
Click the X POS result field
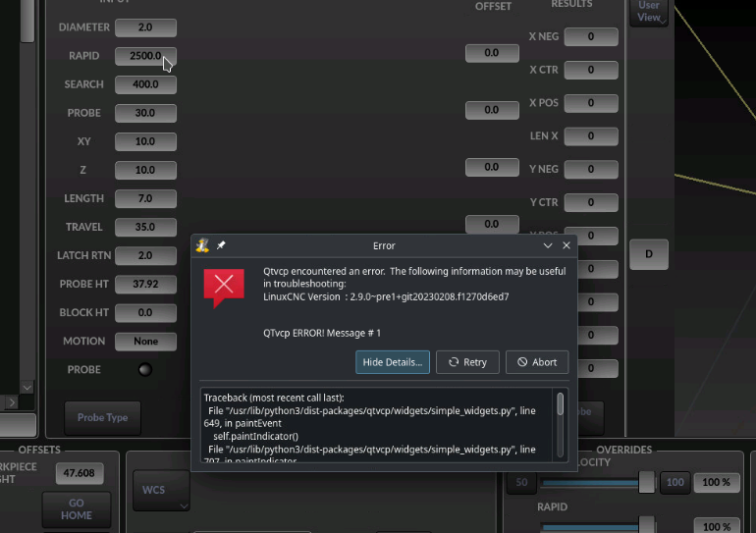tap(591, 103)
